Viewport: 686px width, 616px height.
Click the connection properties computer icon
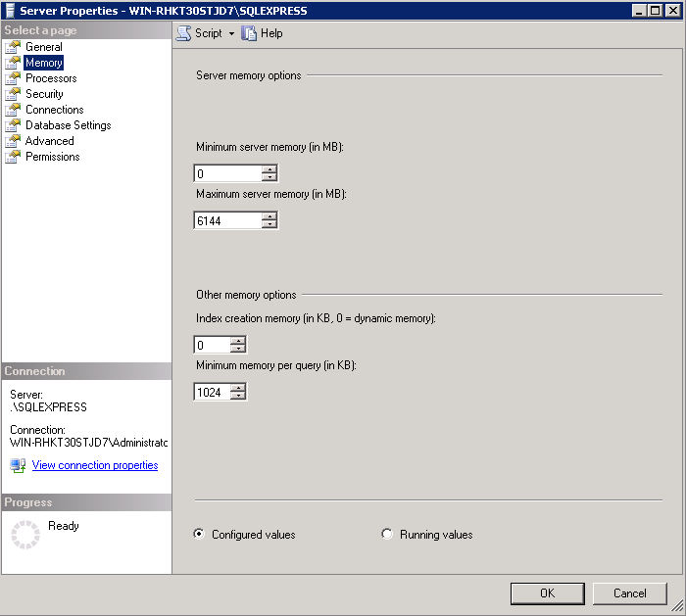point(18,465)
